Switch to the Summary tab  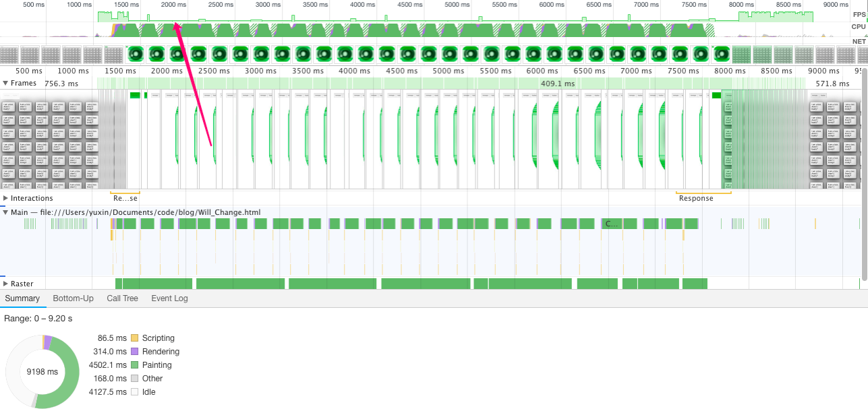[x=22, y=298]
